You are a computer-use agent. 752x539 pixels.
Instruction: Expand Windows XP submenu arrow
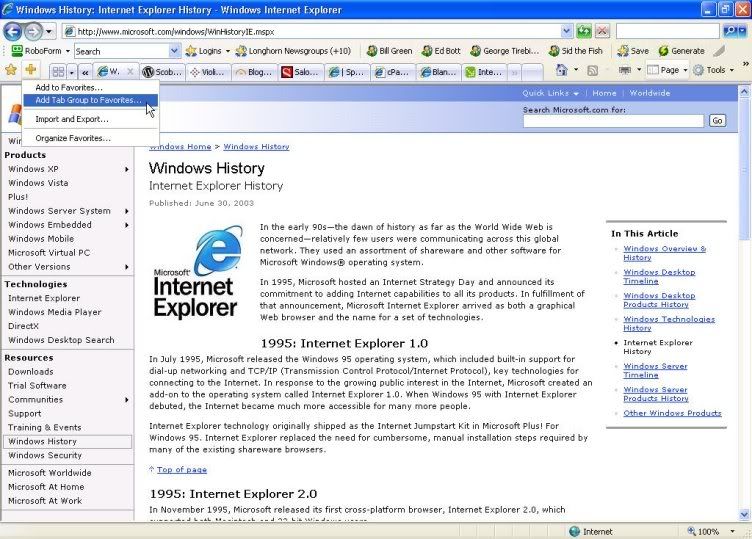127,169
